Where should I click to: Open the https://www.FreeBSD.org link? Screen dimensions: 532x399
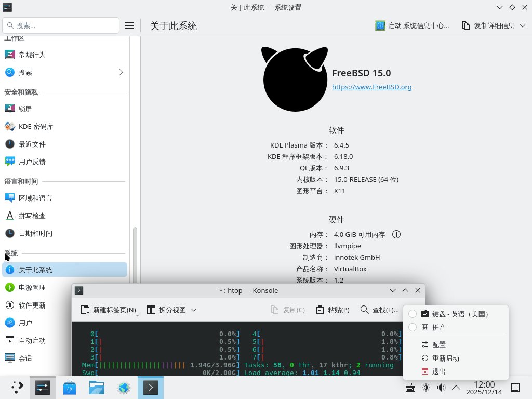coord(371,87)
